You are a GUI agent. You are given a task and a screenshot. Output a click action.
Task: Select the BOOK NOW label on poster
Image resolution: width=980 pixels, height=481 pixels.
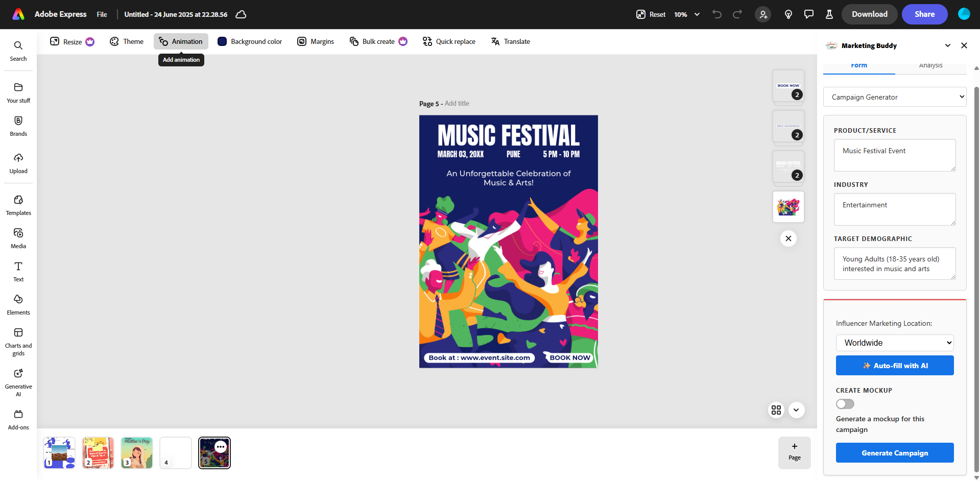click(x=569, y=358)
